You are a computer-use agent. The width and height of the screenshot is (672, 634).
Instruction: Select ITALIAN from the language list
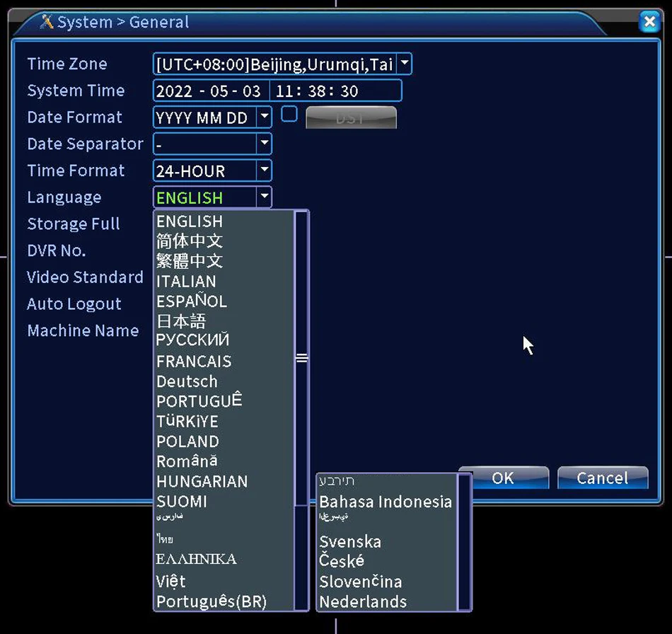click(x=186, y=281)
